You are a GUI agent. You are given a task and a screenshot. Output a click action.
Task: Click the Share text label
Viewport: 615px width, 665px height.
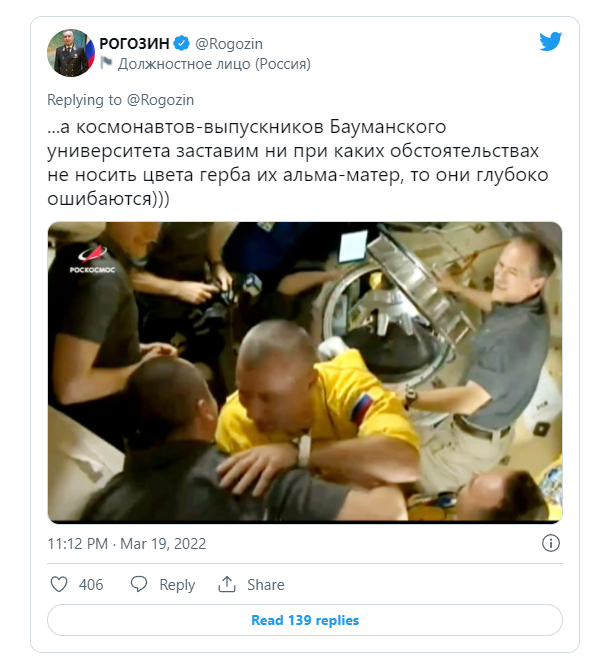(x=266, y=585)
